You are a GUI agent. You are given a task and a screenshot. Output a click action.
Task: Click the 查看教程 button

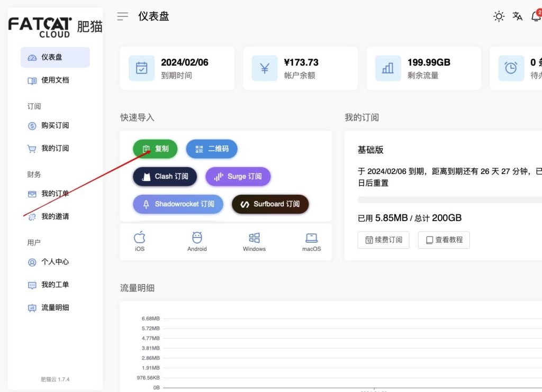444,240
